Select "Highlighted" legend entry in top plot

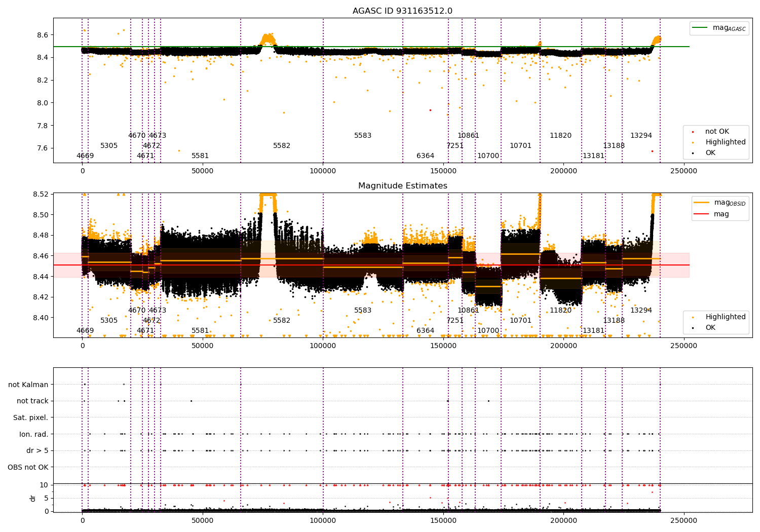tap(725, 142)
